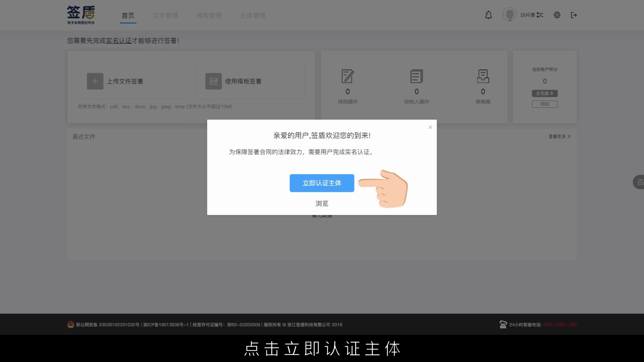The image size is (644, 362).
Task: Click the 待他人操作 document icon
Action: coord(416,76)
